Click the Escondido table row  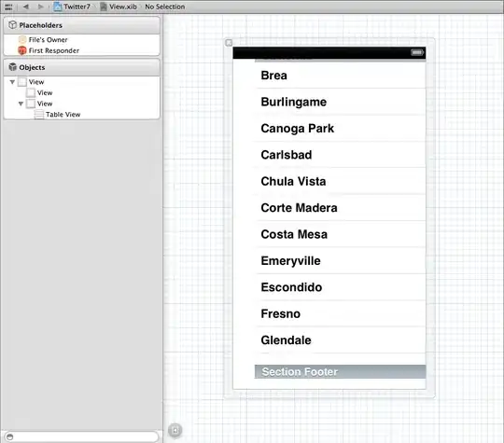pos(340,287)
